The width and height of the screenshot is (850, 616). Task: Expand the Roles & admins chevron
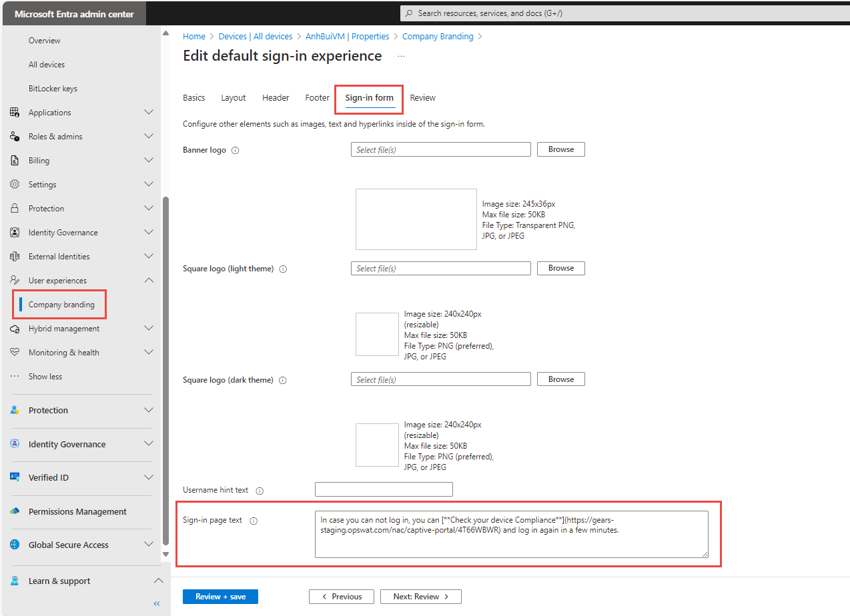149,136
